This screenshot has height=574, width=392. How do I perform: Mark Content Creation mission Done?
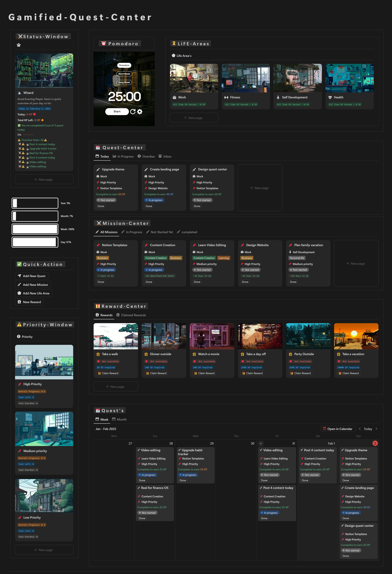point(149,282)
